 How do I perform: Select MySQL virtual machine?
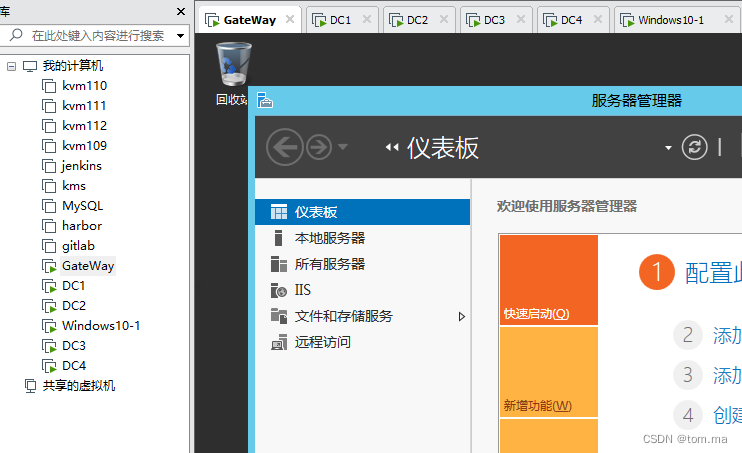point(82,205)
